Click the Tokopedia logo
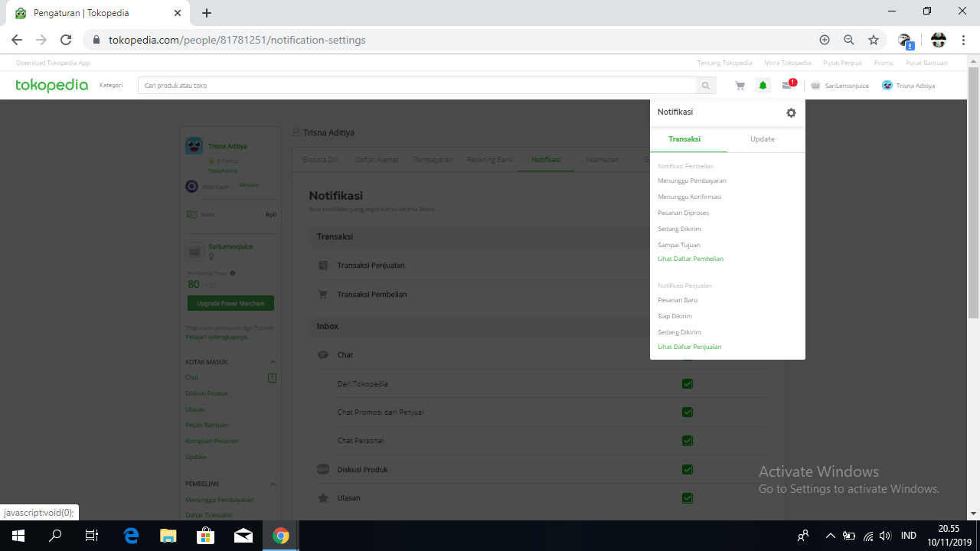This screenshot has width=980, height=551. point(51,85)
